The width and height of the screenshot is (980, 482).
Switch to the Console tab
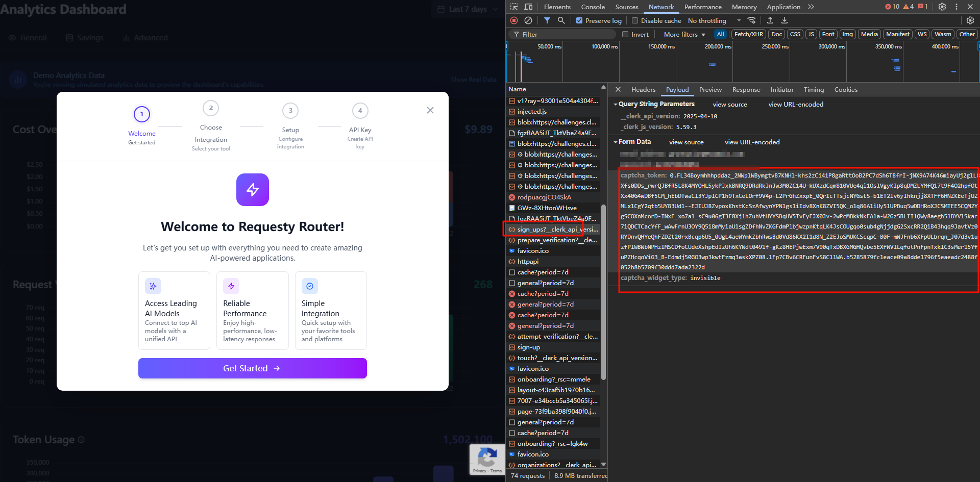pyautogui.click(x=593, y=7)
